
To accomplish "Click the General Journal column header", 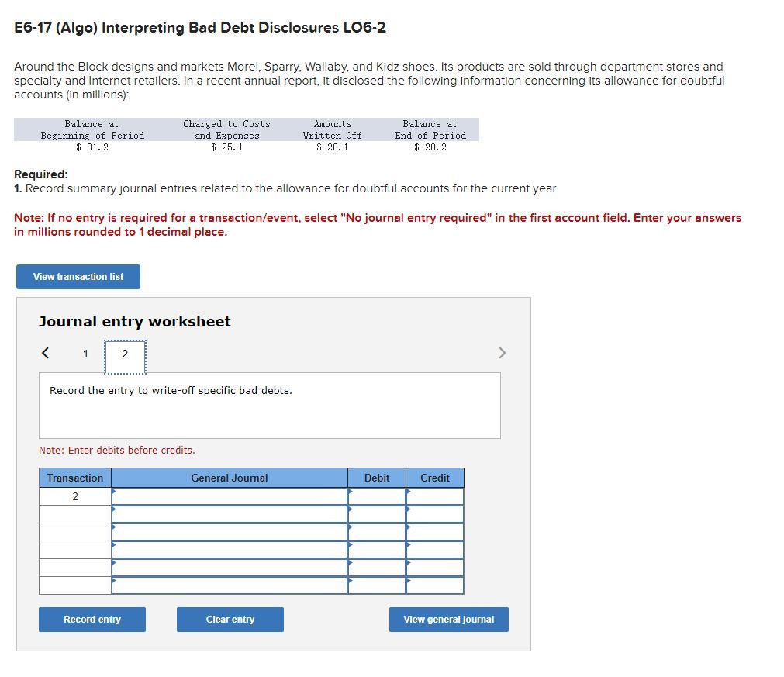I will click(x=229, y=478).
